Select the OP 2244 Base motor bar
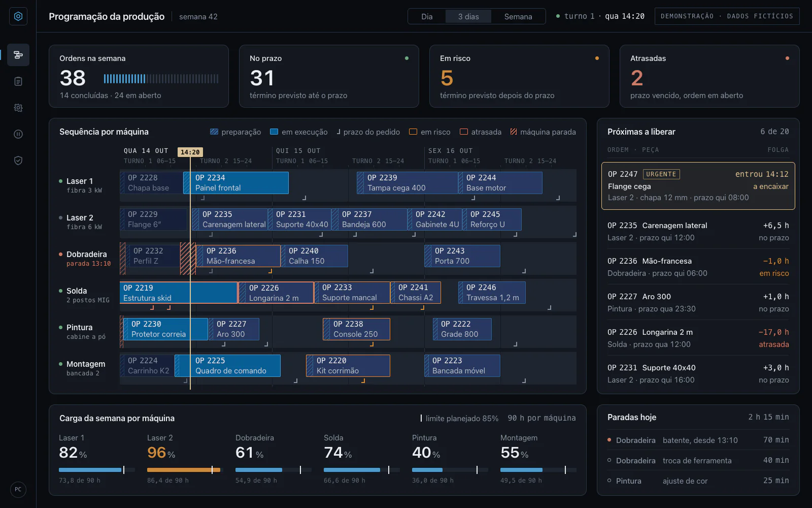Viewport: 812px width, 508px height. [x=500, y=183]
